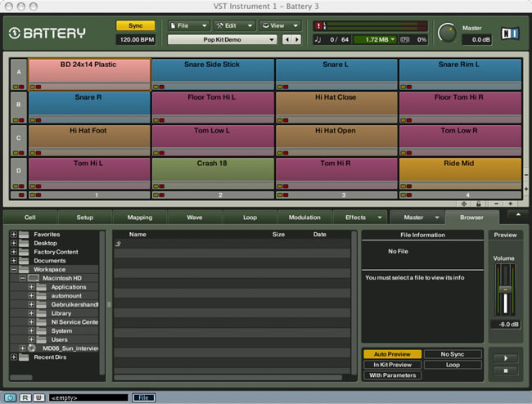Open the Pop Kit Demo kit selector
Viewport: 532px width, 404px height.
coord(222,39)
